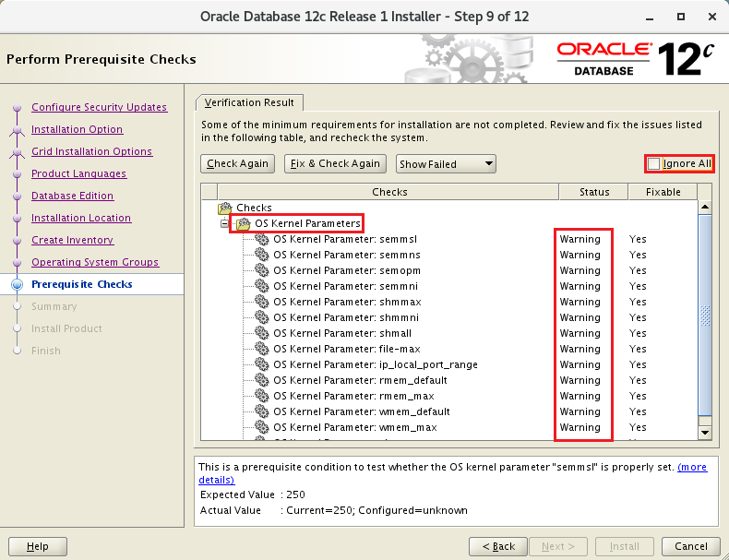Select the Checks root tree node
Image resolution: width=729 pixels, height=560 pixels.
point(254,208)
